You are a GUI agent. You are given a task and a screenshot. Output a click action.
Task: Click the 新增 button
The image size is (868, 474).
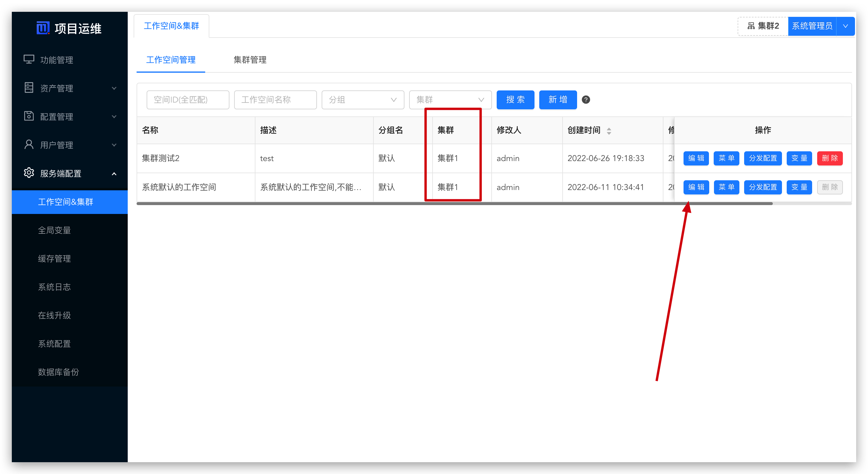click(x=558, y=100)
